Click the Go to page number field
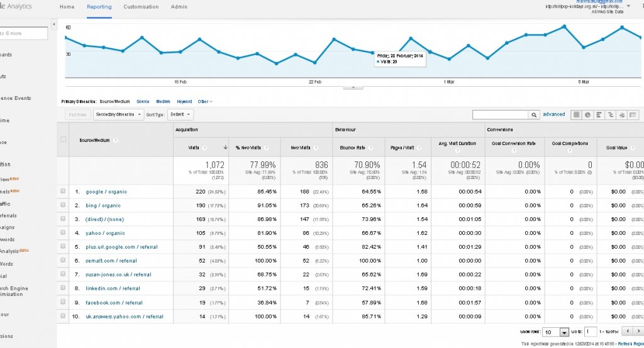Screen dimensions: 644x348 [x=590, y=332]
